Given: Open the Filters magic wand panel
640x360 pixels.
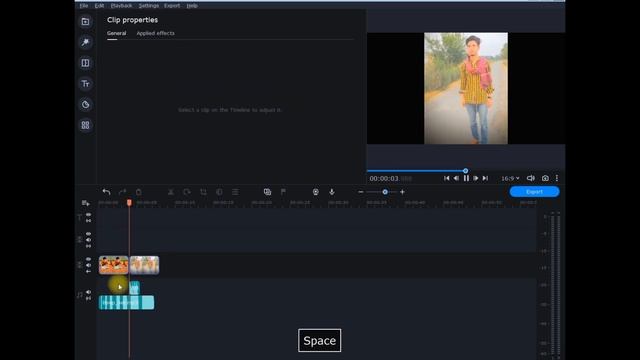Looking at the screenshot, I should [85, 42].
